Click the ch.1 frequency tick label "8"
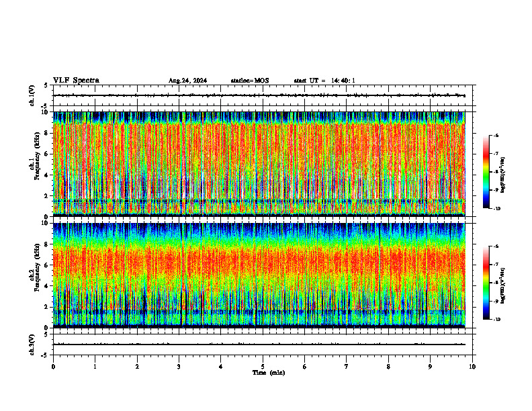Screen dimensions: 532x411 (46, 133)
